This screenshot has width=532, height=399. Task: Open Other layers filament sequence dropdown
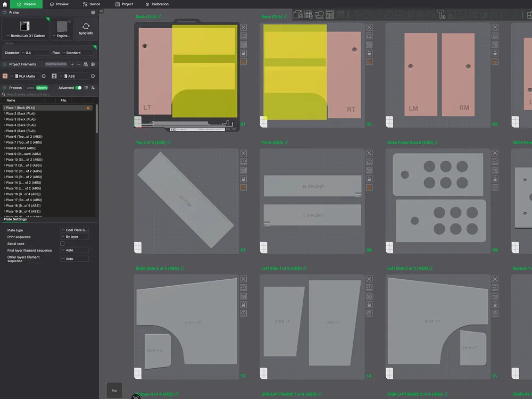74,259
